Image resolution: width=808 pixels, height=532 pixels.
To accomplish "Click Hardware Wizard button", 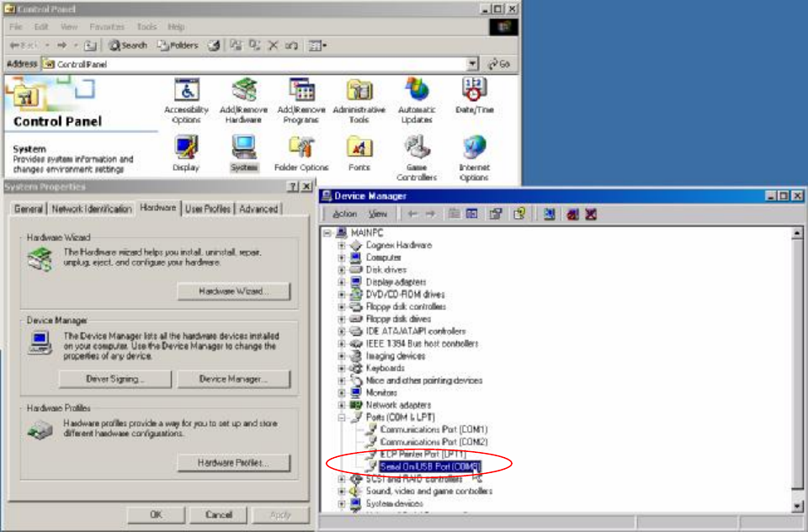I will 233,291.
